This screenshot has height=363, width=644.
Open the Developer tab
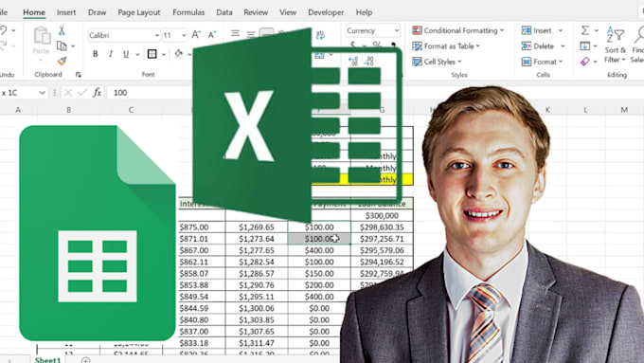point(326,12)
